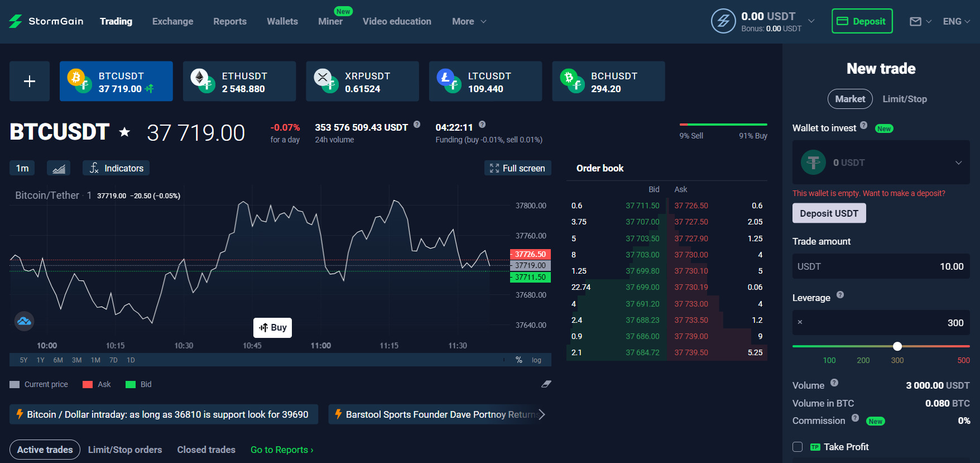Open help for 24h volume

417,125
